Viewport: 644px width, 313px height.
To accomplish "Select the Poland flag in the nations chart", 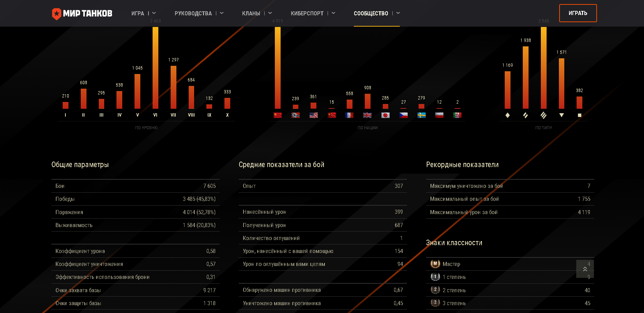I will click(x=439, y=115).
